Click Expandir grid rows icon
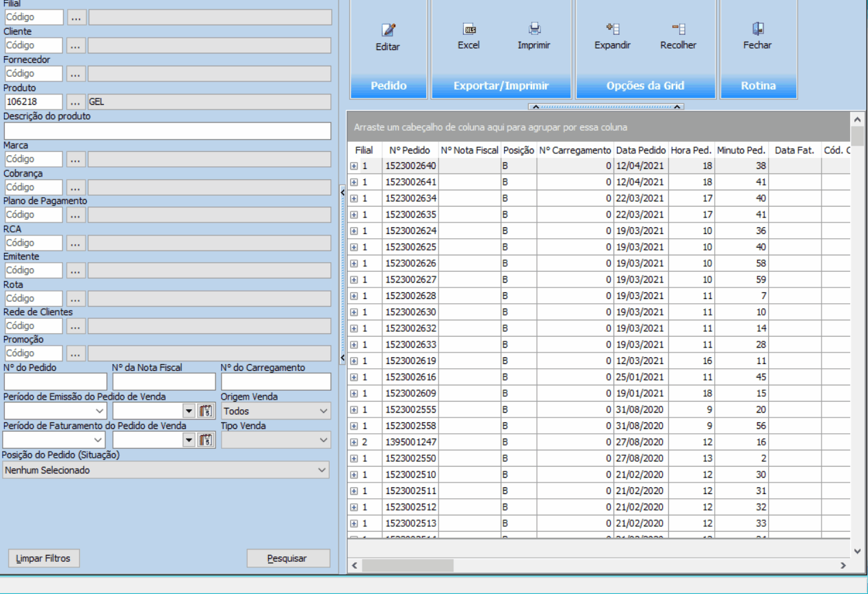Image resolution: width=868 pixels, height=594 pixels. [x=613, y=29]
